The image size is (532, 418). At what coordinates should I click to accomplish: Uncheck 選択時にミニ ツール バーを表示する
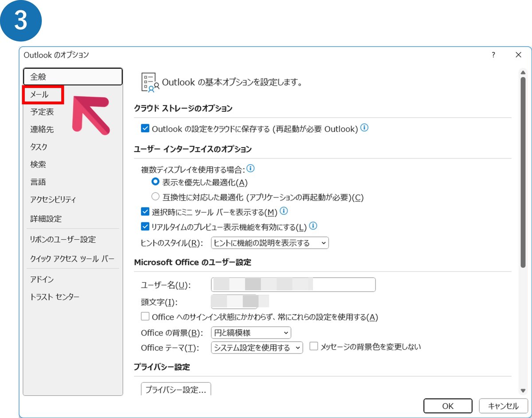[145, 212]
